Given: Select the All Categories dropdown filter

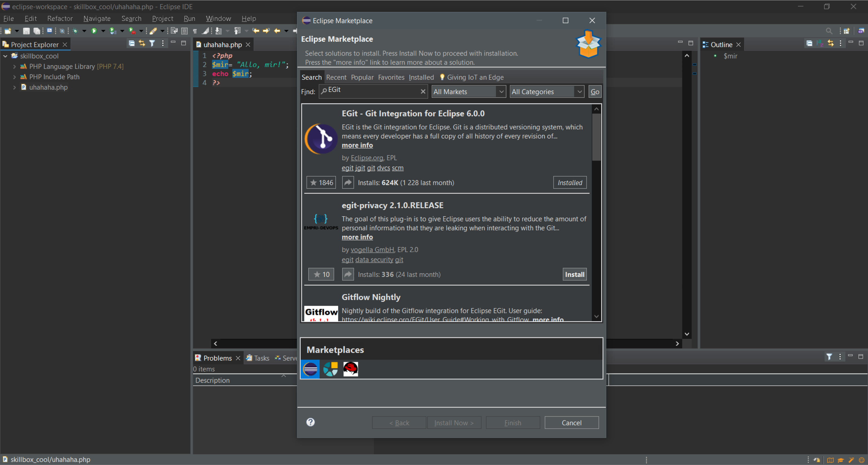Looking at the screenshot, I should pyautogui.click(x=545, y=92).
